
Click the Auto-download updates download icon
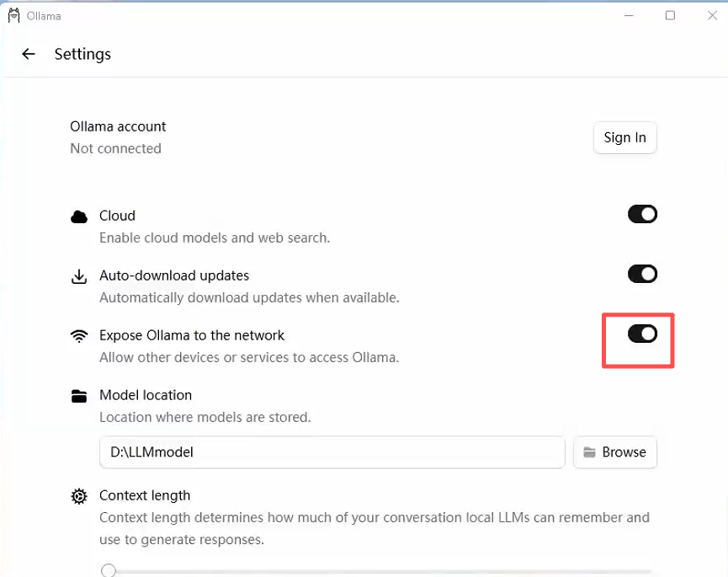click(x=79, y=276)
